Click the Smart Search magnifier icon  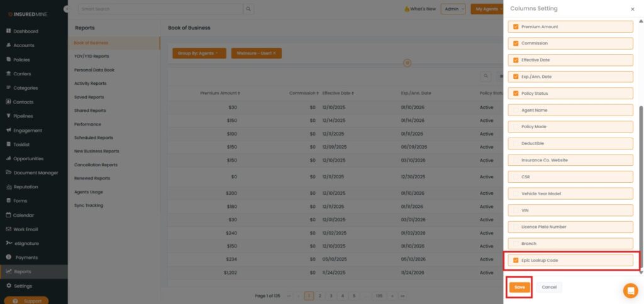249,9
